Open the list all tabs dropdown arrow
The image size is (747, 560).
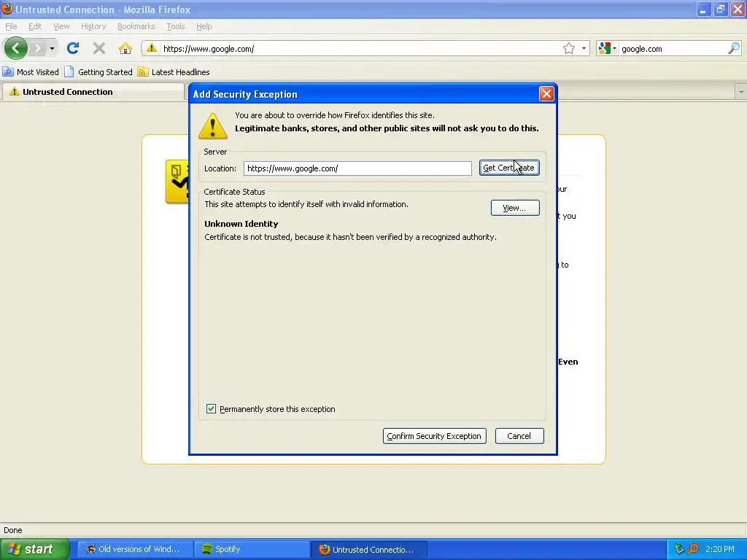[x=741, y=91]
